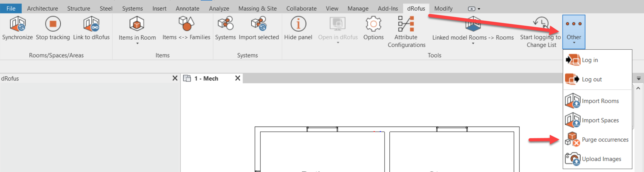Open the view tabs list dropdown arrow
Screen dimensions: 644x172
tap(639, 78)
